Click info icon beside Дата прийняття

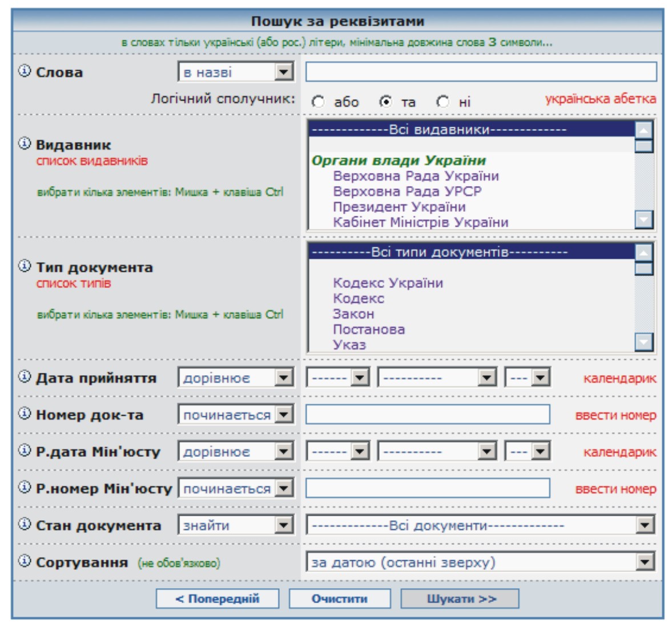[x=25, y=376]
